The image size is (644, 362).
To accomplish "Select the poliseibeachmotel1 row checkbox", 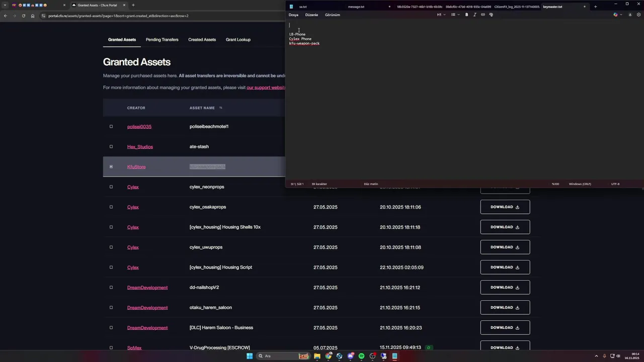I will 111,126.
